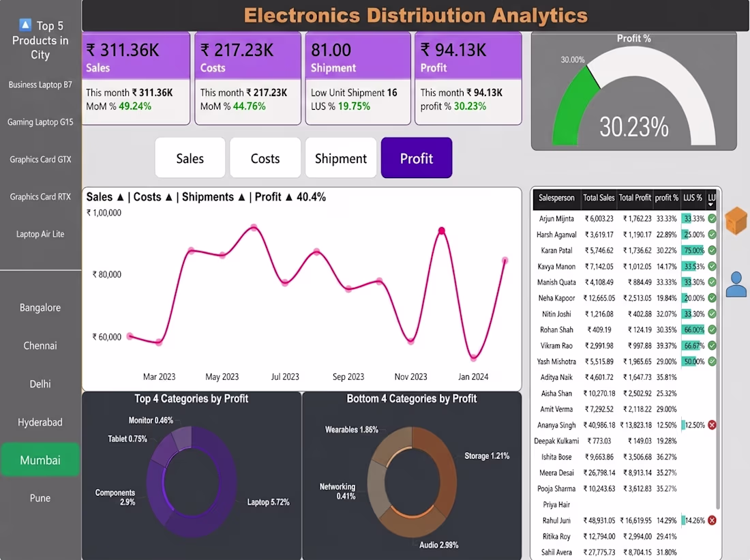Click green check icon in Nitin Joshi row
The image size is (750, 560).
click(712, 314)
